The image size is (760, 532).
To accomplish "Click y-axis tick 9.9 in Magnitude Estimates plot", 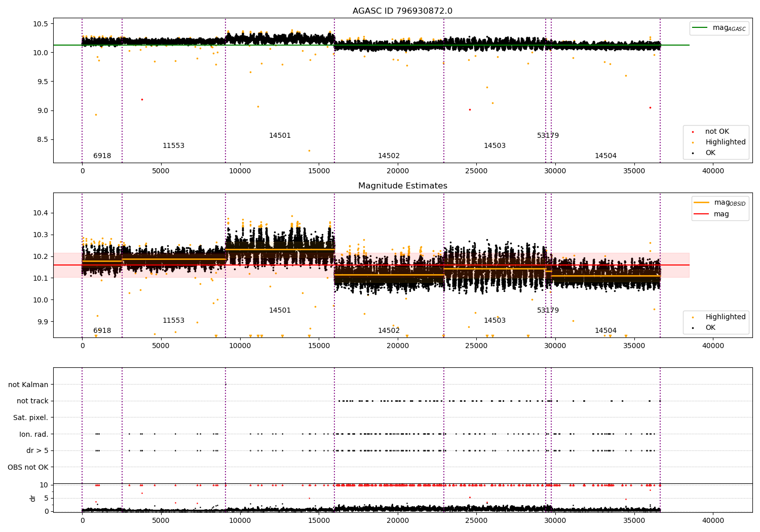I will tap(43, 322).
